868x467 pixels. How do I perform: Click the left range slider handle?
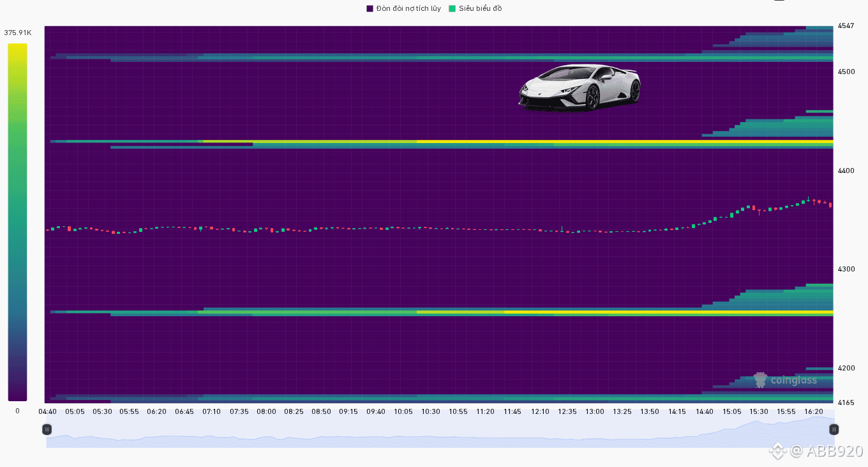click(47, 429)
